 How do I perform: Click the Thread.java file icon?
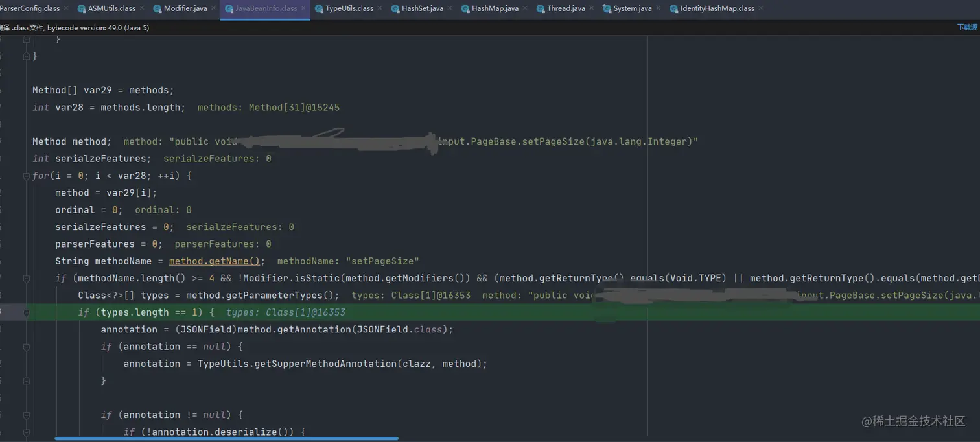pos(541,8)
